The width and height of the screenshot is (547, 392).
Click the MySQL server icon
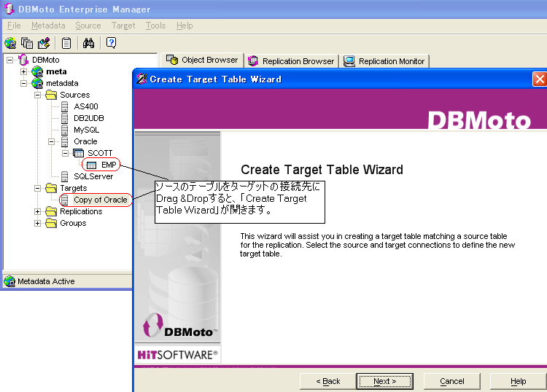64,130
